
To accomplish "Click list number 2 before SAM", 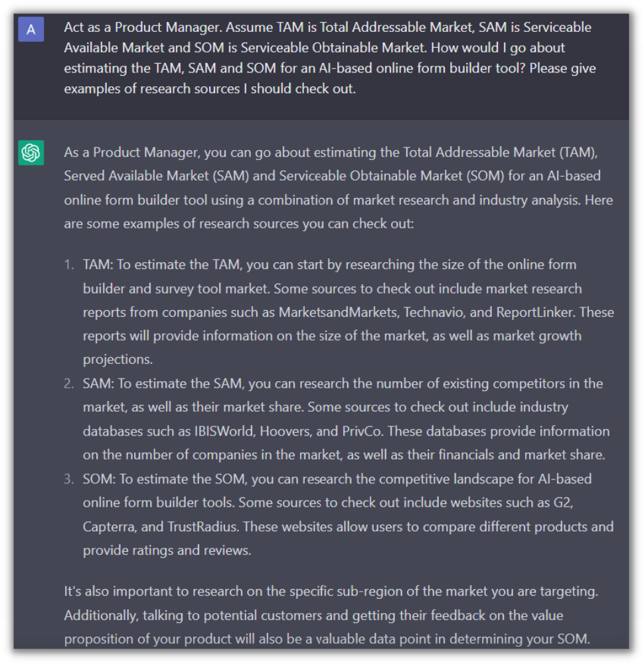I will click(x=69, y=384).
